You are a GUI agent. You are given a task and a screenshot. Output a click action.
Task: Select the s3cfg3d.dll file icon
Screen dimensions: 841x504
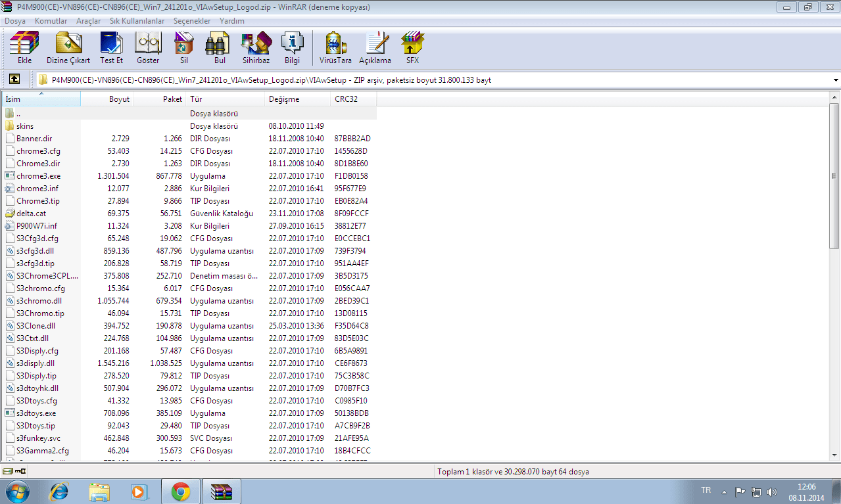click(x=10, y=251)
